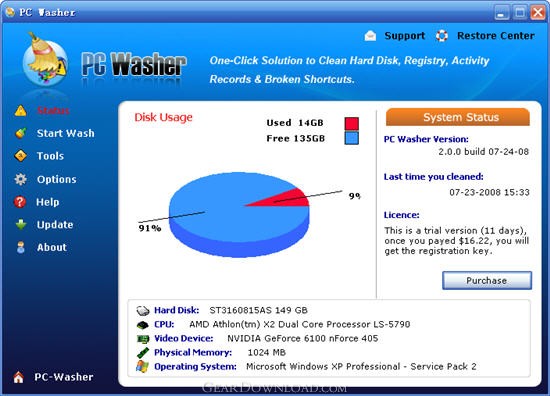Click the red slice of the pie chart
Viewport: 550px width, 396px height.
click(288, 199)
